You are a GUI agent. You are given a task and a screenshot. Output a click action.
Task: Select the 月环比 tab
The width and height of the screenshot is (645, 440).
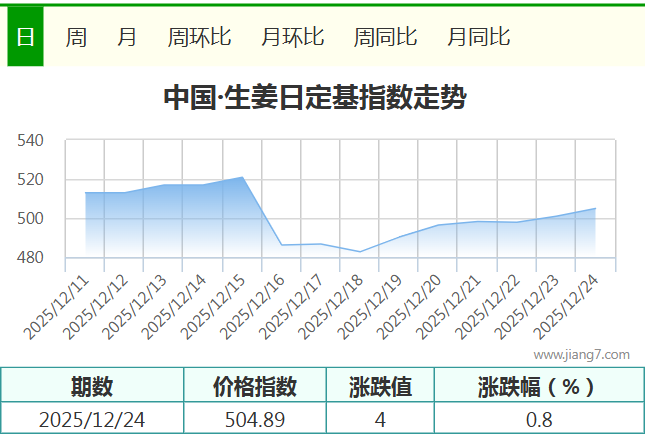pos(292,37)
